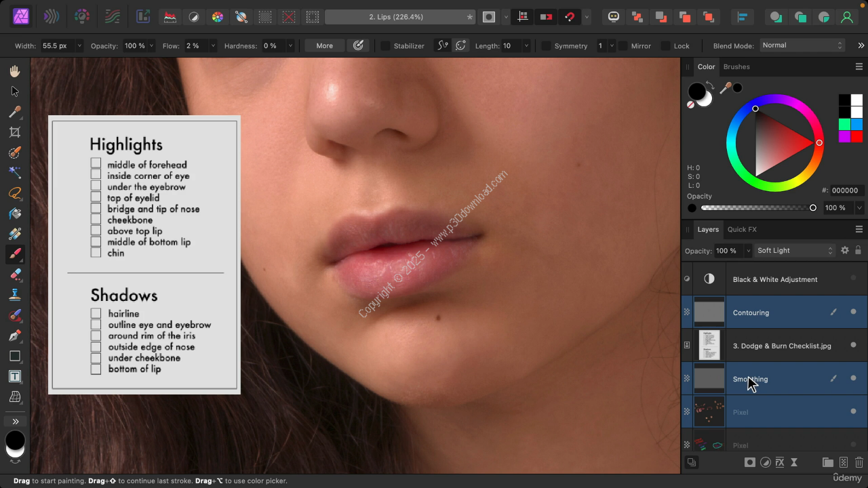
Task: Open the Layers panel hamburger menu
Action: [859, 229]
